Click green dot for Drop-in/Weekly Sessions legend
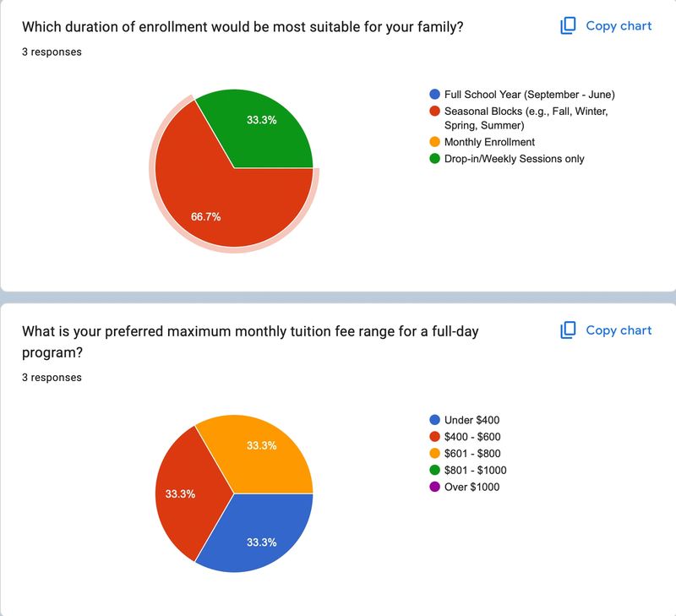This screenshot has width=676, height=616. tap(434, 159)
